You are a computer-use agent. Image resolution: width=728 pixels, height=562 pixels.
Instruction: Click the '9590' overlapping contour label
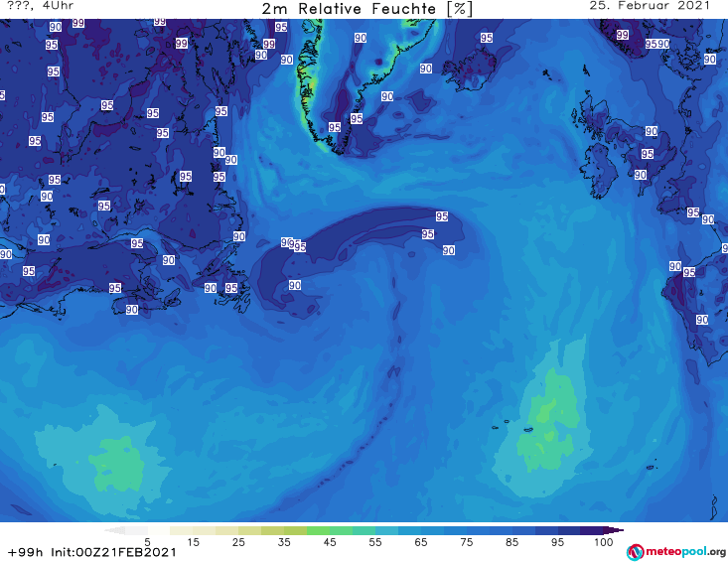tap(657, 44)
